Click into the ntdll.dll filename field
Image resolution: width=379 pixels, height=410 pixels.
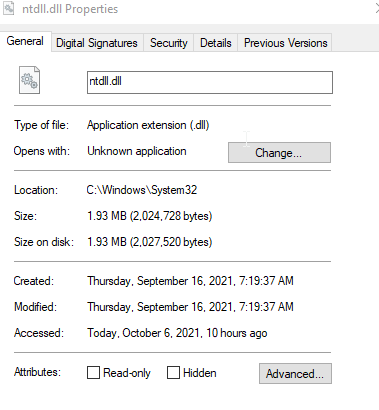tap(210, 82)
